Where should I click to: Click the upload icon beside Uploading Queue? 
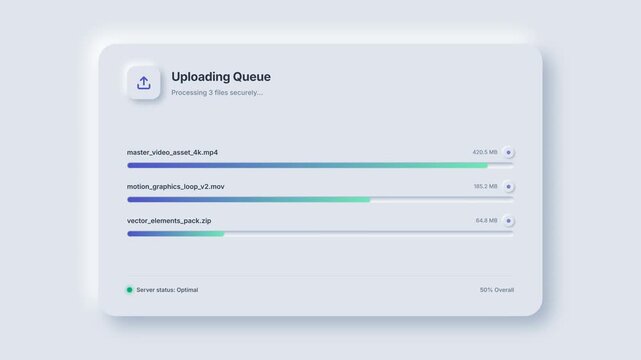[143, 83]
